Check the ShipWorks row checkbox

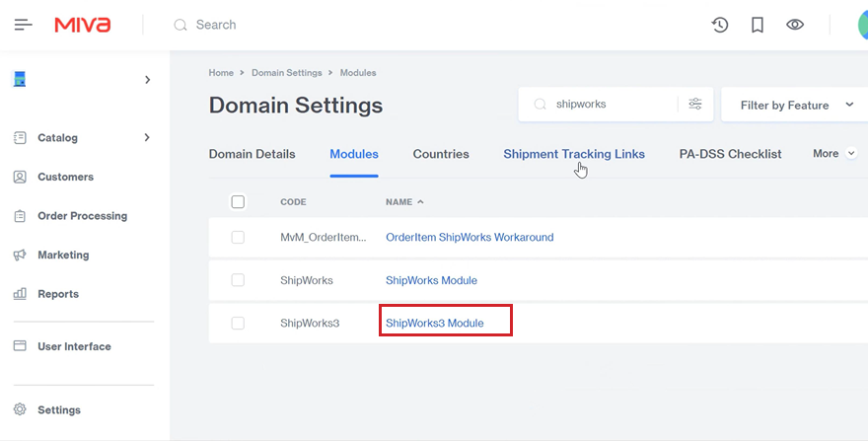tap(238, 280)
